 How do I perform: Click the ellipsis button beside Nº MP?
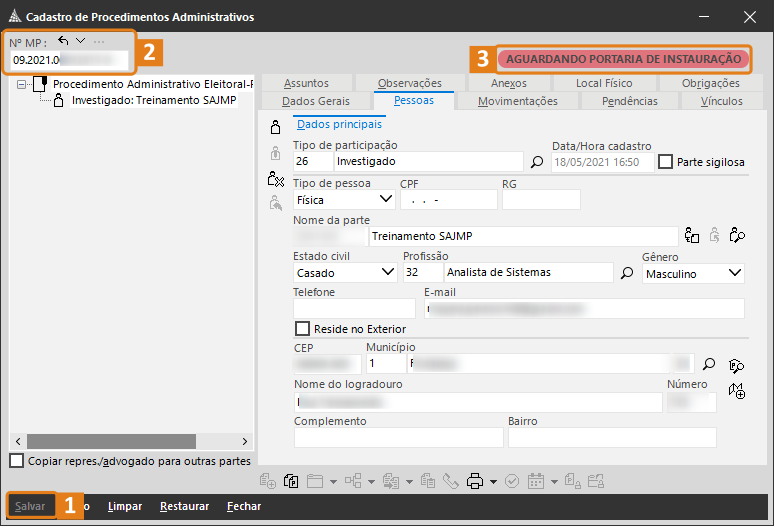[x=99, y=41]
